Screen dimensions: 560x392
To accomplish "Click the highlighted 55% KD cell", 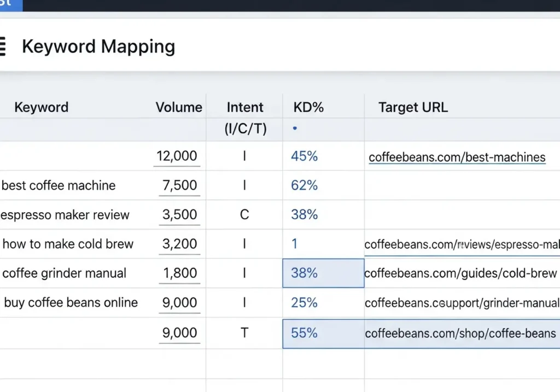I will (x=305, y=333).
